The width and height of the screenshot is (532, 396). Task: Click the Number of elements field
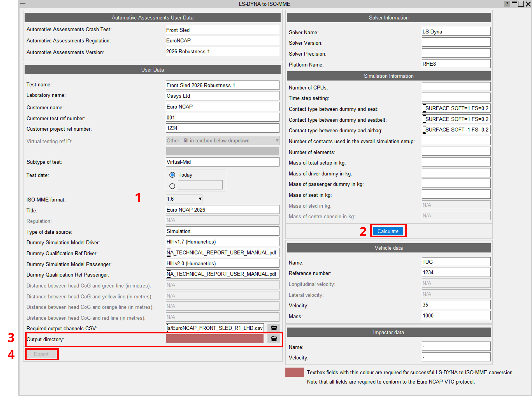456,151
